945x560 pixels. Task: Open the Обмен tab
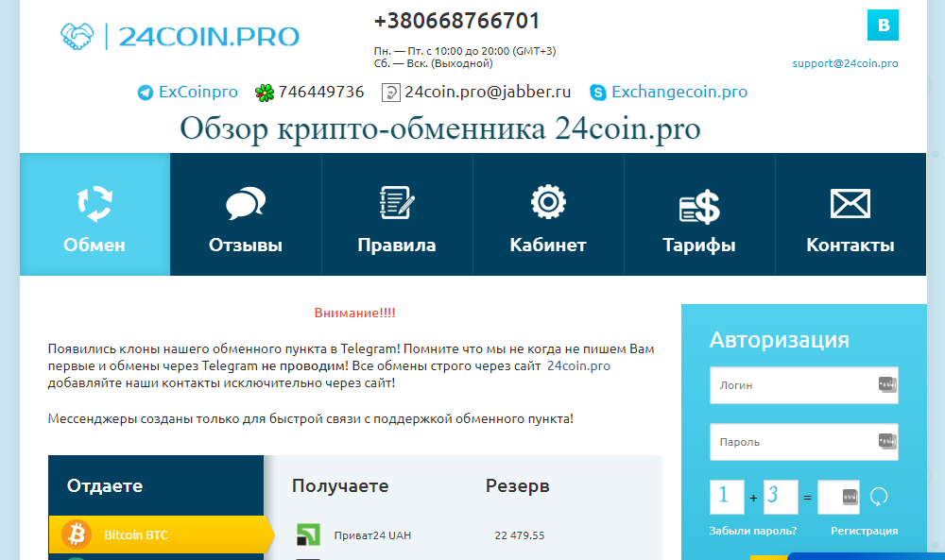coord(94,214)
